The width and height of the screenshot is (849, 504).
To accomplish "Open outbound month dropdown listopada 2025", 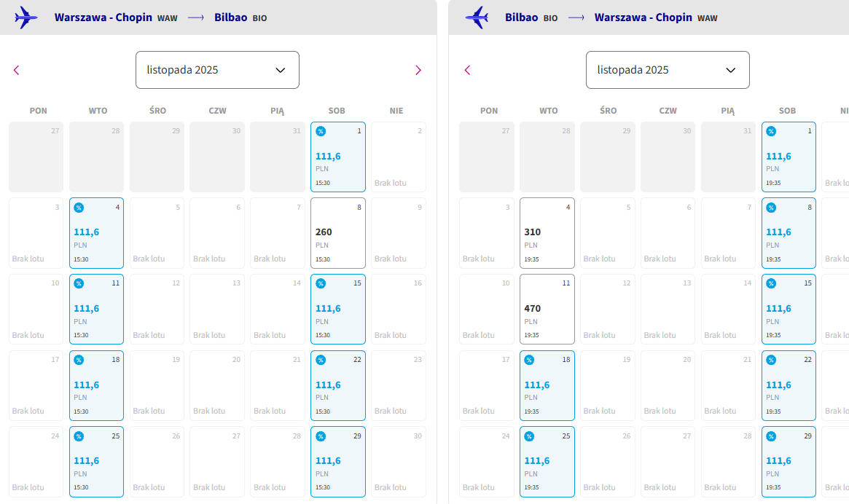I will pos(217,70).
